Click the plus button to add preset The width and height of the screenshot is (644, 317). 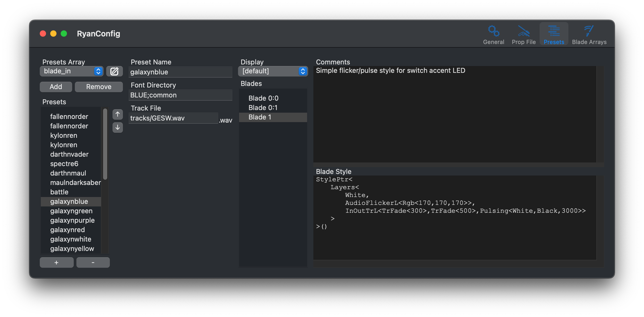57,263
